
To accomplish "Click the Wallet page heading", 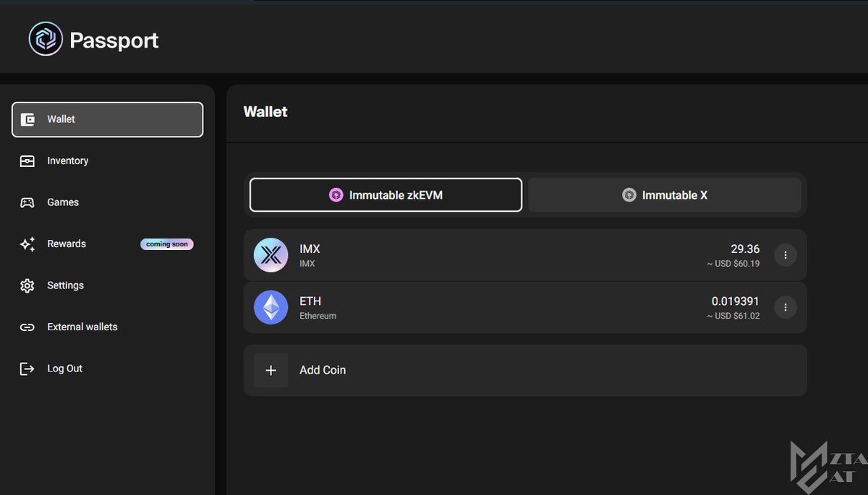I will [x=265, y=112].
